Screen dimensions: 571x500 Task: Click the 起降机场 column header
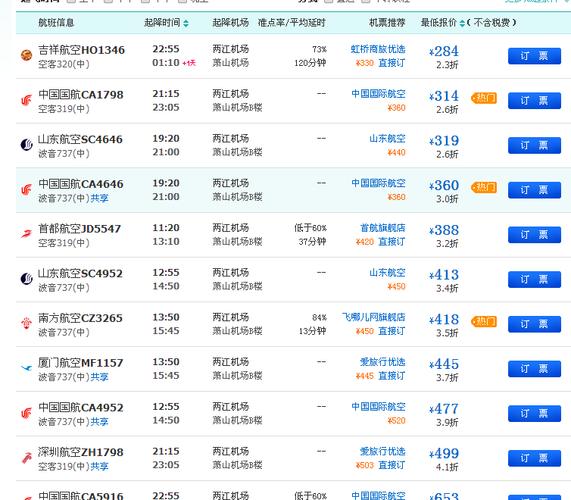231,23
